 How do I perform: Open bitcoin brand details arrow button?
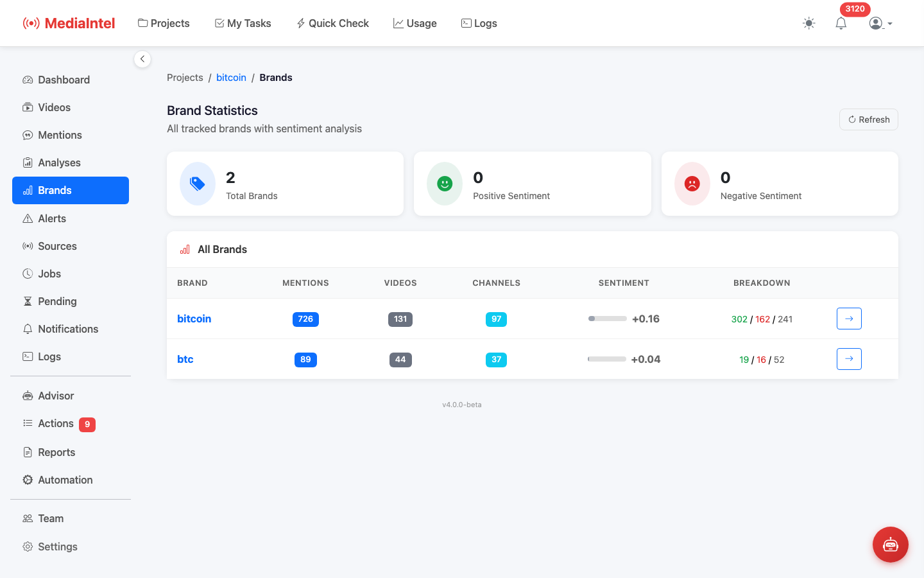[849, 319]
